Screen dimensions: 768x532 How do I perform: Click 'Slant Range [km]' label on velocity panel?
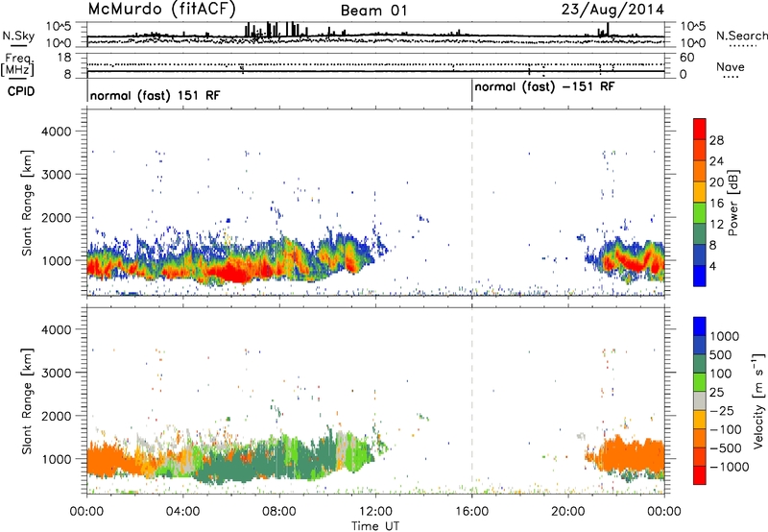pos(27,400)
